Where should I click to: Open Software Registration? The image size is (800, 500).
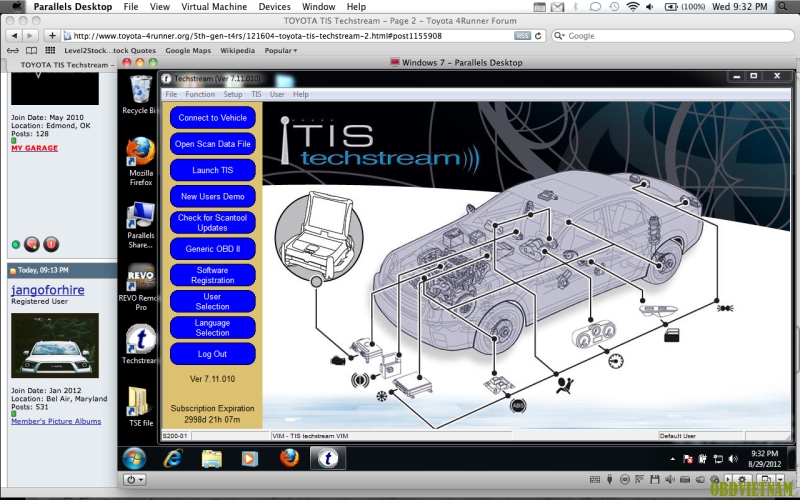212,276
